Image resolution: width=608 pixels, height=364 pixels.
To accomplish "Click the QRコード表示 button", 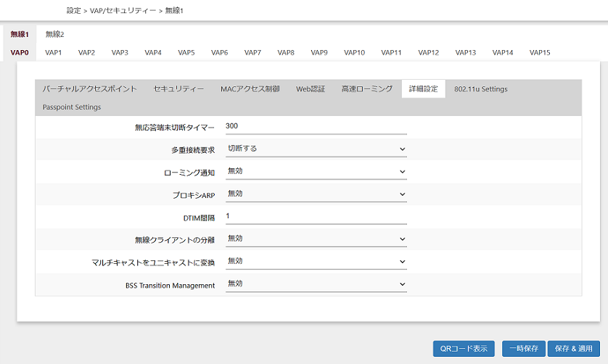I will point(464,348).
